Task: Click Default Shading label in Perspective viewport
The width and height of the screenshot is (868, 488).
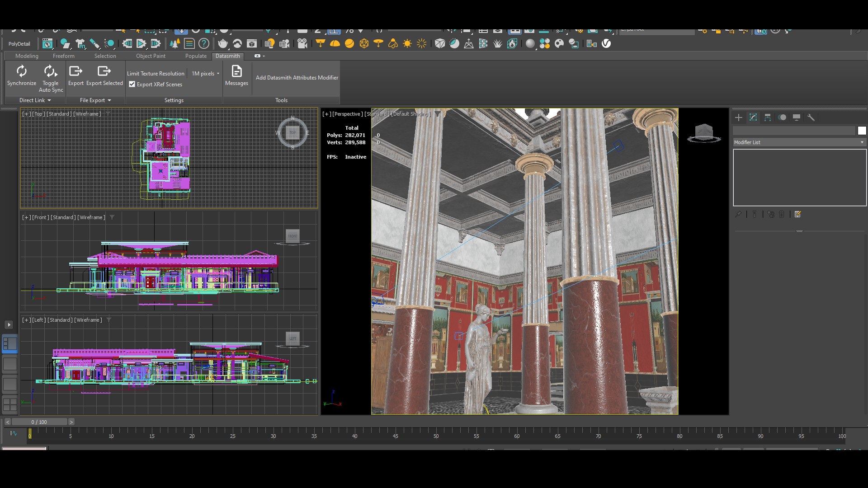Action: click(411, 114)
